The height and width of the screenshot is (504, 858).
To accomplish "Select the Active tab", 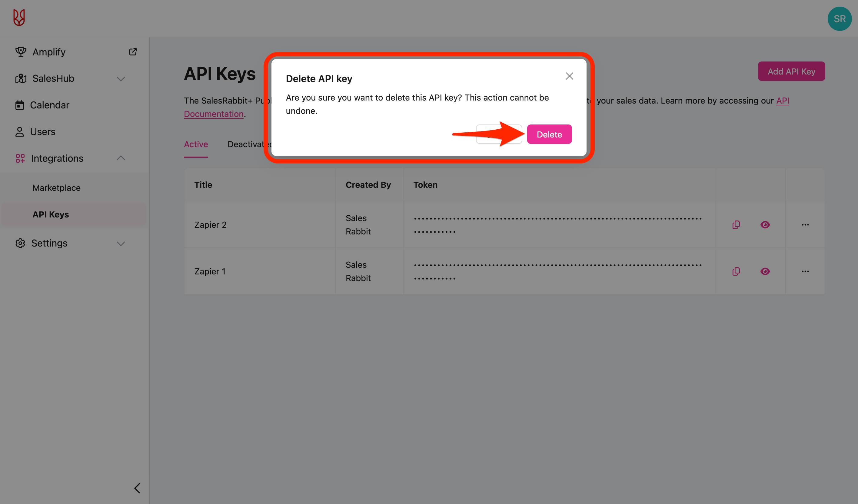I will [x=196, y=144].
